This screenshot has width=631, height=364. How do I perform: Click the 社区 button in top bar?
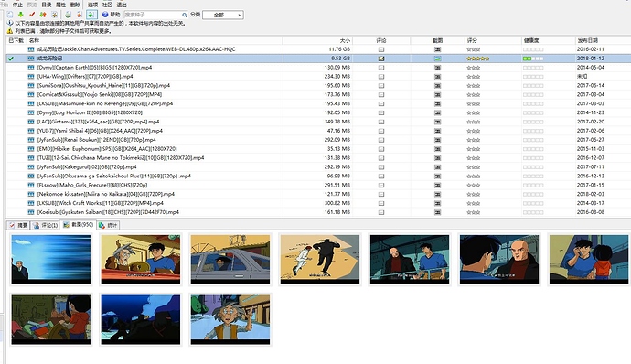tap(107, 5)
